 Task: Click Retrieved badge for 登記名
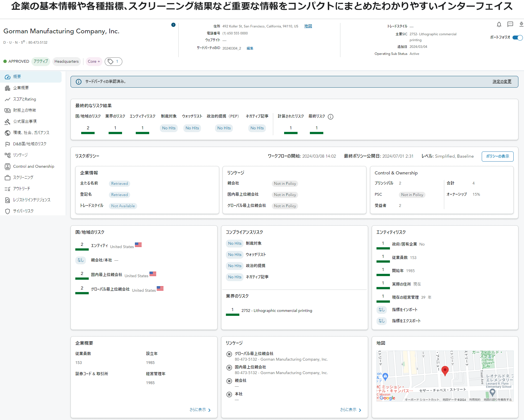(x=120, y=195)
